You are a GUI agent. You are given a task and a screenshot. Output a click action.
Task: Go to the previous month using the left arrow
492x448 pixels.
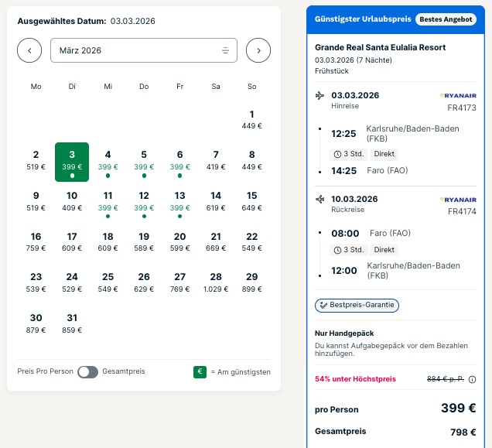(29, 50)
